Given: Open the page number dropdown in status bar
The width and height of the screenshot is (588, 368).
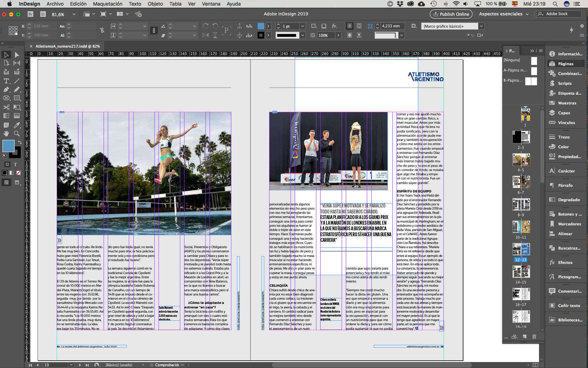Looking at the screenshot, I should click(71, 365).
